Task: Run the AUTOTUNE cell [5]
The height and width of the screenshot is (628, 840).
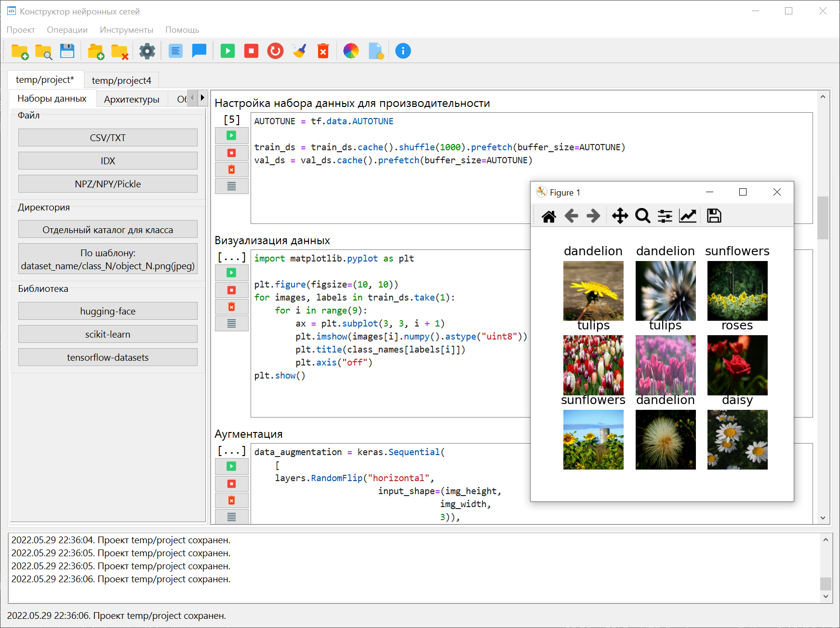Action: pos(231,136)
